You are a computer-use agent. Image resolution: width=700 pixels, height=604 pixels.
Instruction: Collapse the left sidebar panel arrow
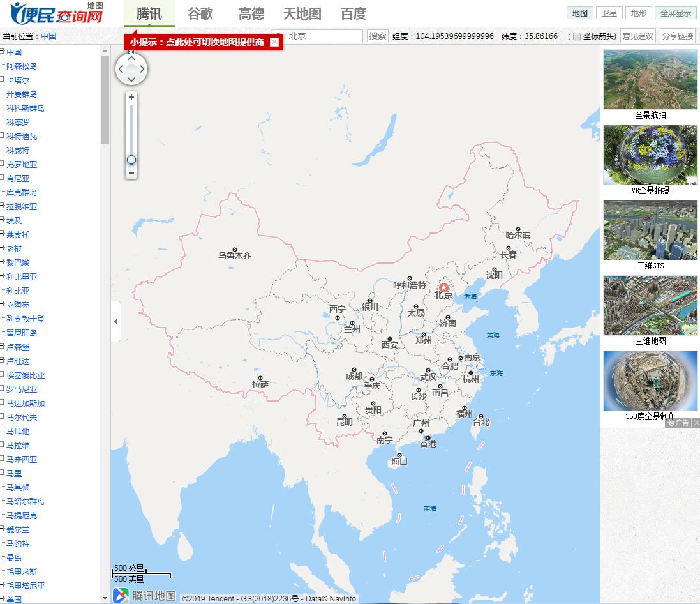(x=115, y=321)
